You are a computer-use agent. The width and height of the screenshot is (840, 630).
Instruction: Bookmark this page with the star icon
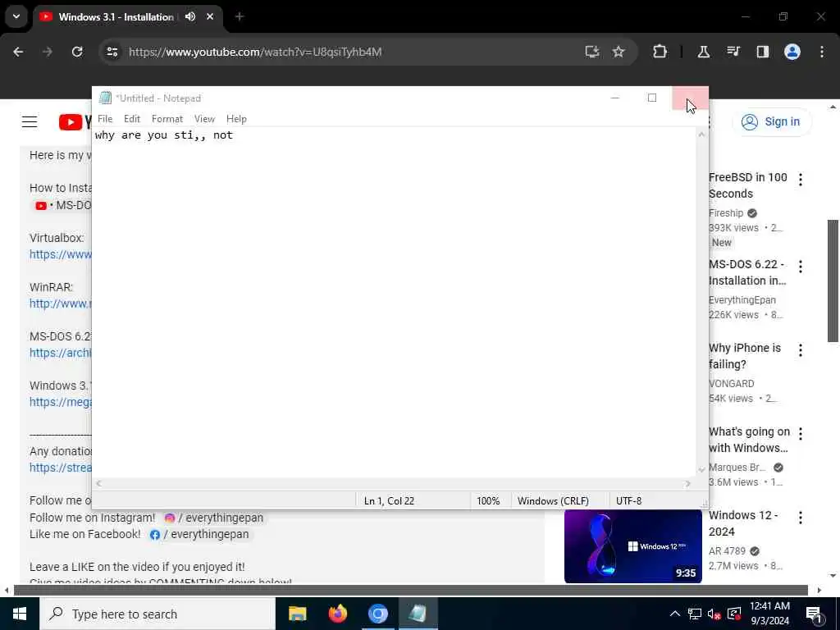[619, 52]
